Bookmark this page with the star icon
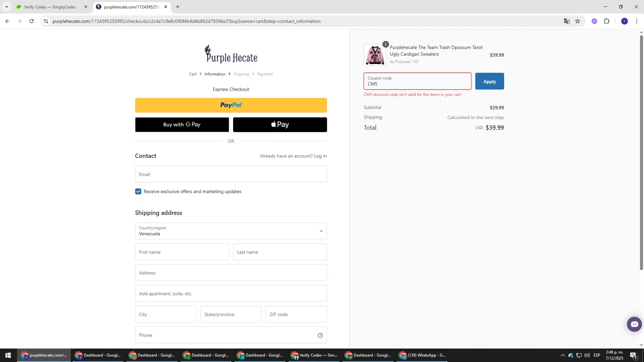The width and height of the screenshot is (644, 362). click(578, 21)
